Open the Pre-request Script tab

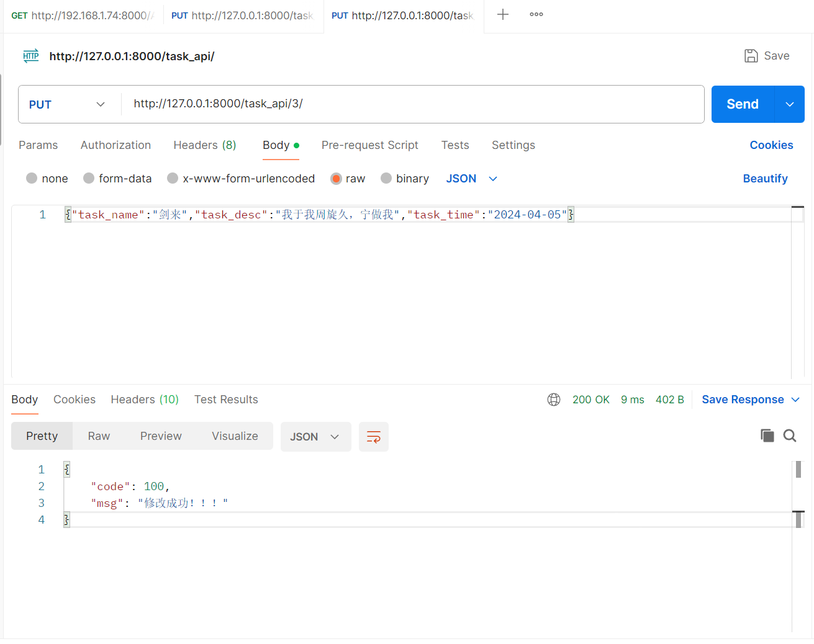click(370, 145)
